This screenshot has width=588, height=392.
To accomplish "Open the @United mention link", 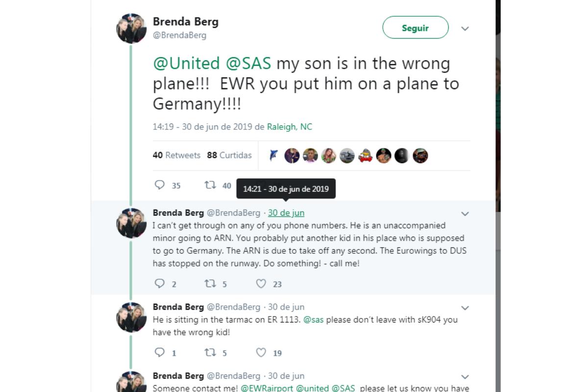I will 186,64.
